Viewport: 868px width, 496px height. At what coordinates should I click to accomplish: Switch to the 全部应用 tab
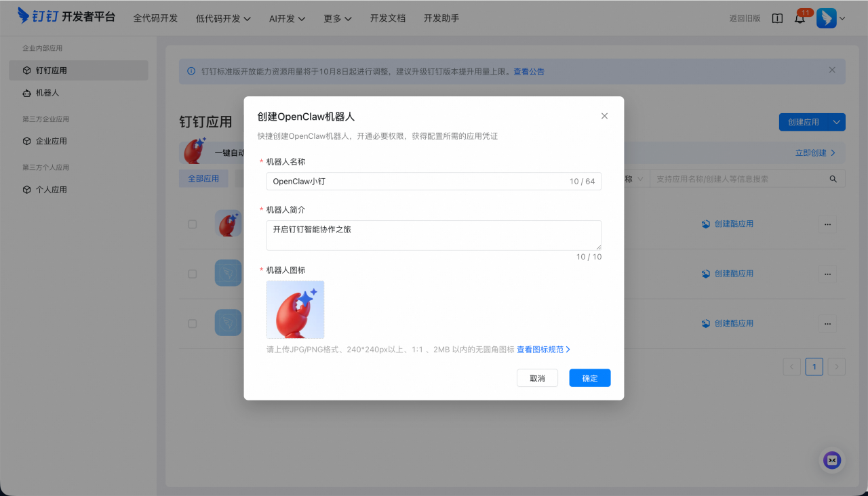(x=203, y=179)
